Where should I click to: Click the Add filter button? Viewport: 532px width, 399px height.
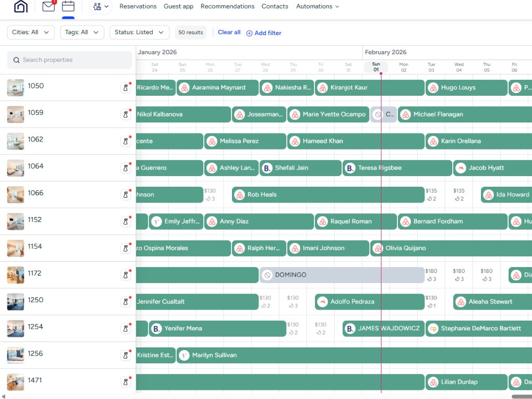click(x=264, y=33)
